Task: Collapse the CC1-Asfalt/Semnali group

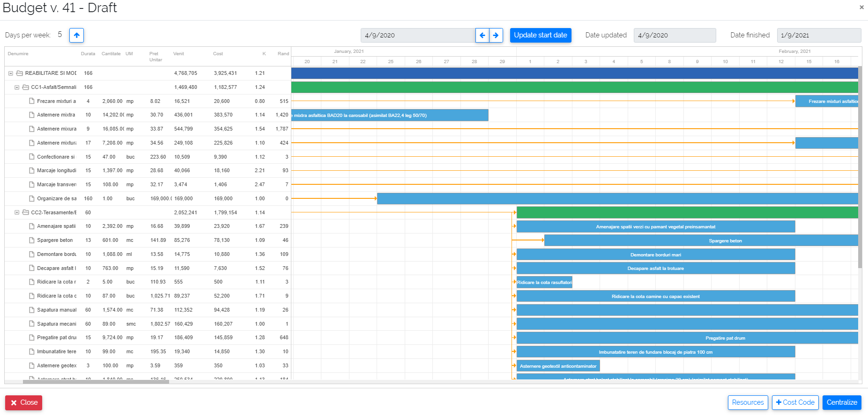Action: (x=17, y=87)
